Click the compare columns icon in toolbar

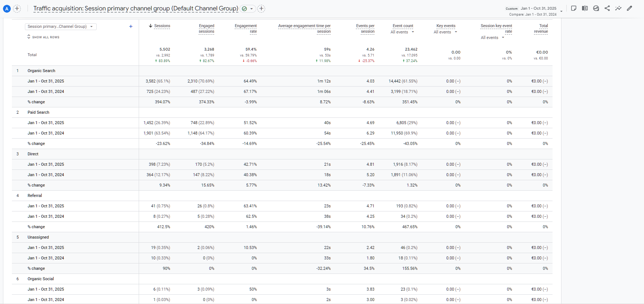tap(585, 8)
